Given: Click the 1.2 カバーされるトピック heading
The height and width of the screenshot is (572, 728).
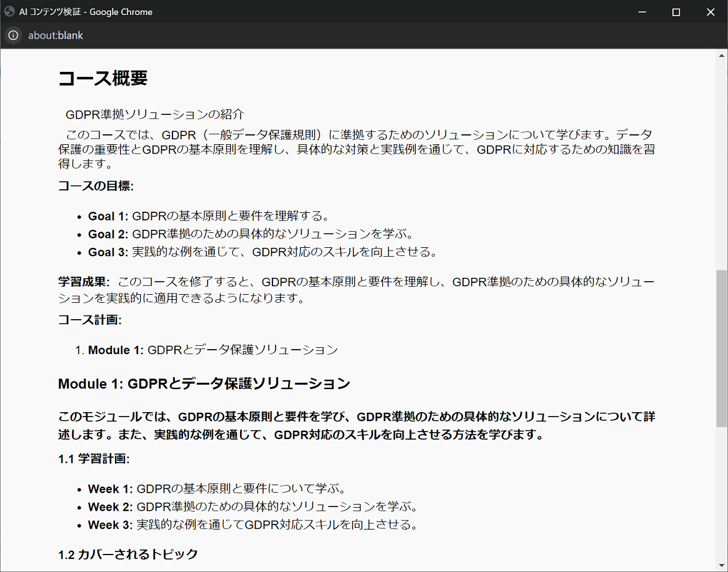Looking at the screenshot, I should click(x=128, y=555).
